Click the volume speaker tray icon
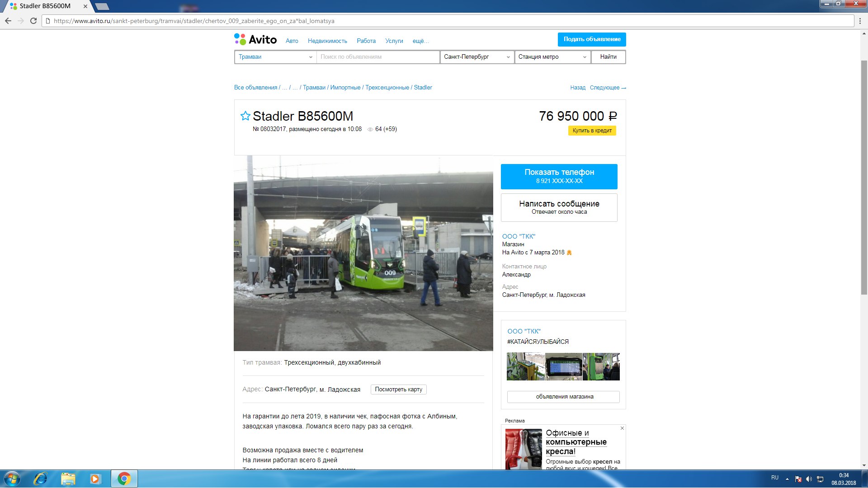The height and width of the screenshot is (488, 868). pos(809,479)
